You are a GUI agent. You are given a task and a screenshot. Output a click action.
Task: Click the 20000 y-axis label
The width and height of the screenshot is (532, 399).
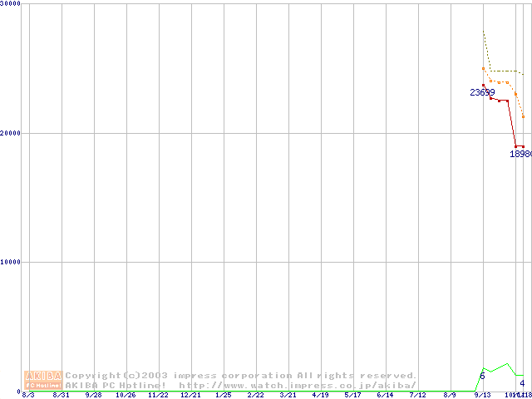pyautogui.click(x=11, y=133)
